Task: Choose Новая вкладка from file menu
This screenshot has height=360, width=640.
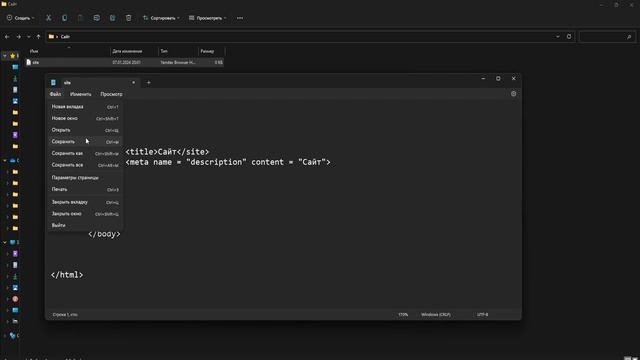Action: point(85,107)
